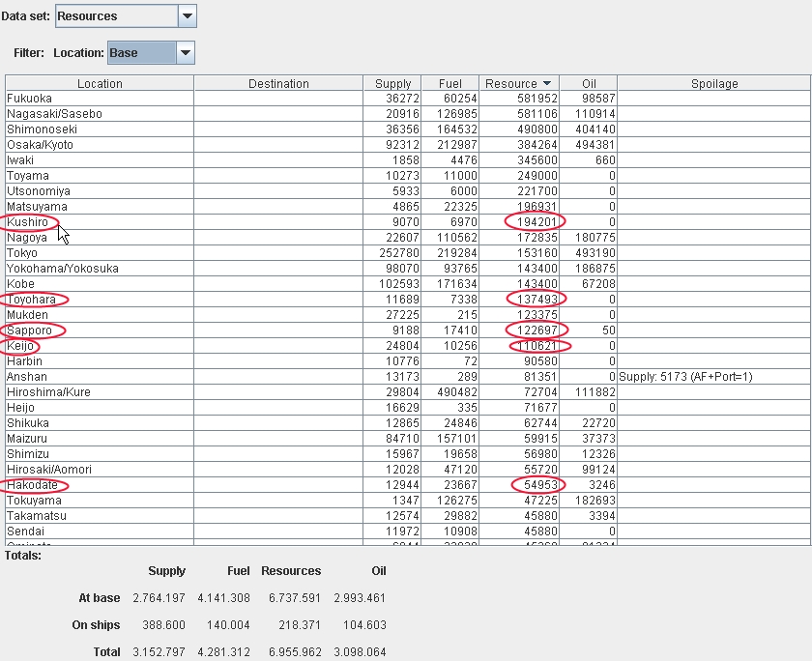Viewport: 812px width, 661px height.
Task: Click Tokuyama oil value 182693
Action: point(595,501)
